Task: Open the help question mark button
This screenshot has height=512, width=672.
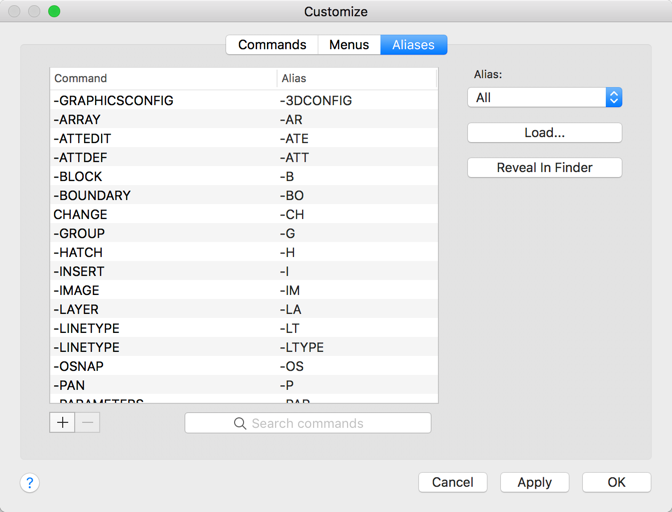Action: coord(30,483)
